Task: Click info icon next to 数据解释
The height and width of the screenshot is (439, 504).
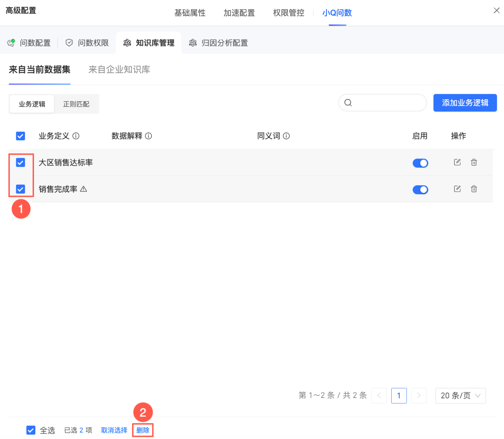Action: (148, 136)
